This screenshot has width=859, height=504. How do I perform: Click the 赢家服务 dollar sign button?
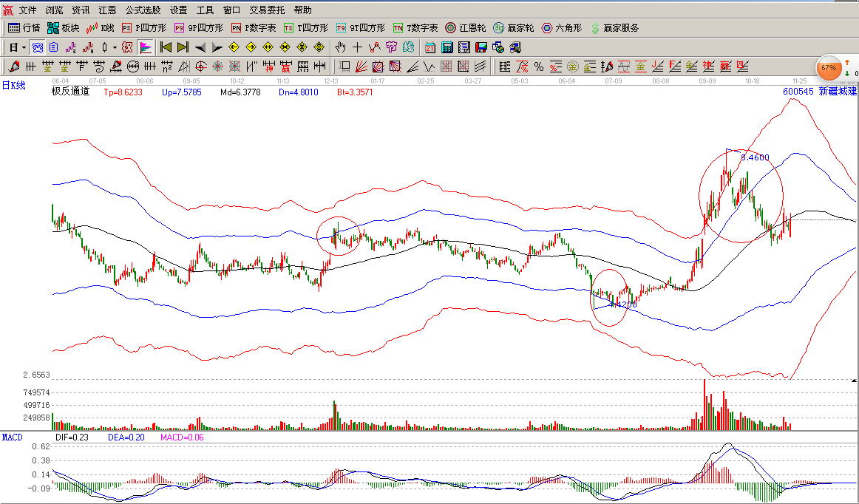point(614,28)
